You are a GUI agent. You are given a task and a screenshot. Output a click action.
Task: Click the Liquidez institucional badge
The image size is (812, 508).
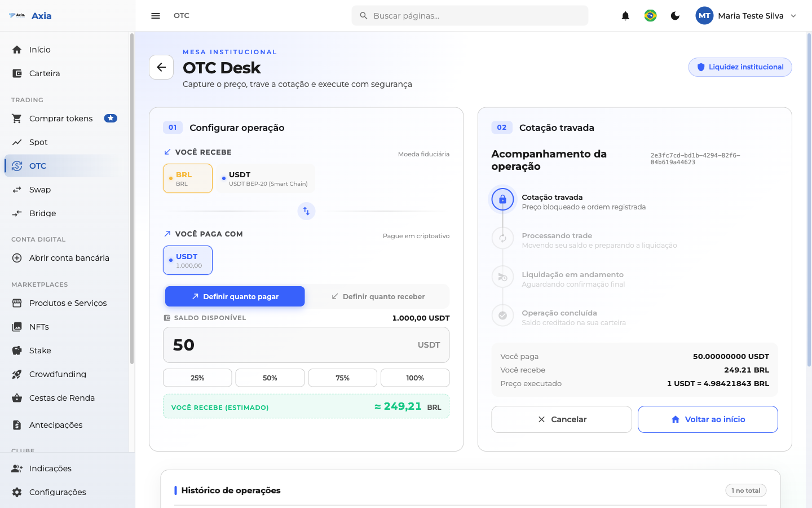[740, 67]
